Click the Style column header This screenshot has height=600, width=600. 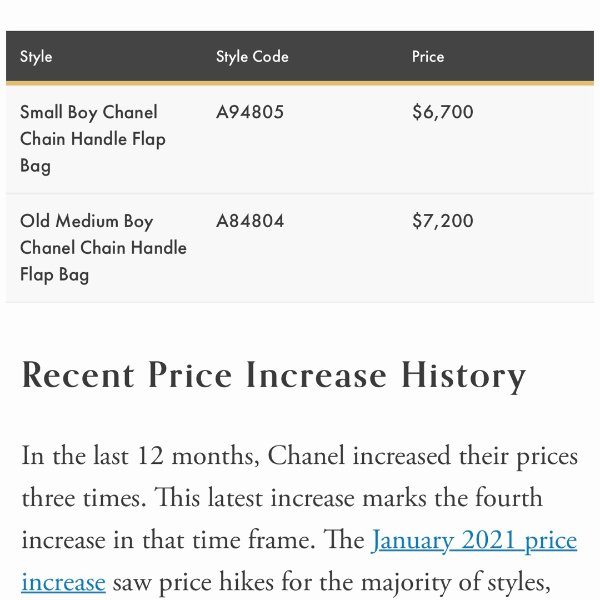point(36,57)
